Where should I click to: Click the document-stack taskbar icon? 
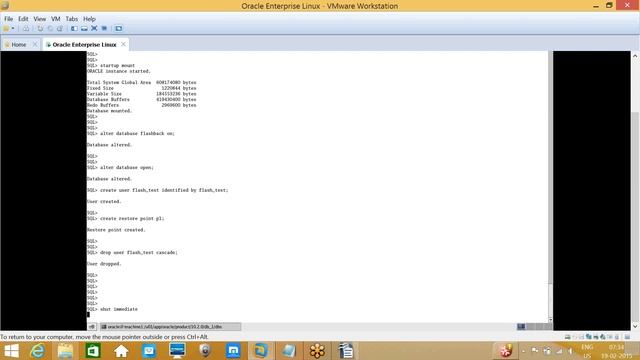[346, 351]
